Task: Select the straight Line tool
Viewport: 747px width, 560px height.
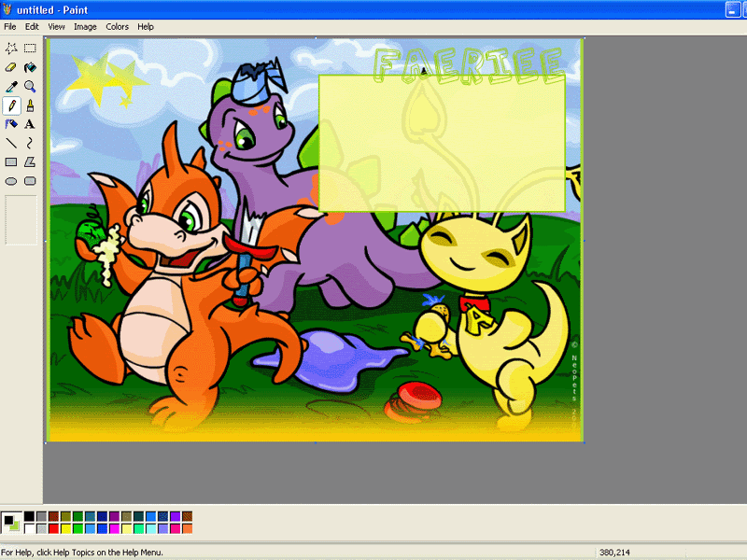Action: point(11,143)
